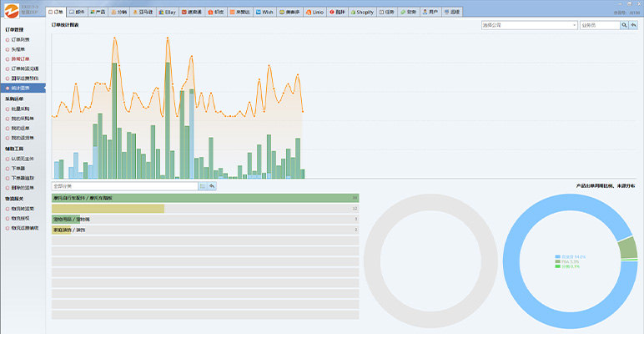Open the eBay platform tab

[167, 13]
